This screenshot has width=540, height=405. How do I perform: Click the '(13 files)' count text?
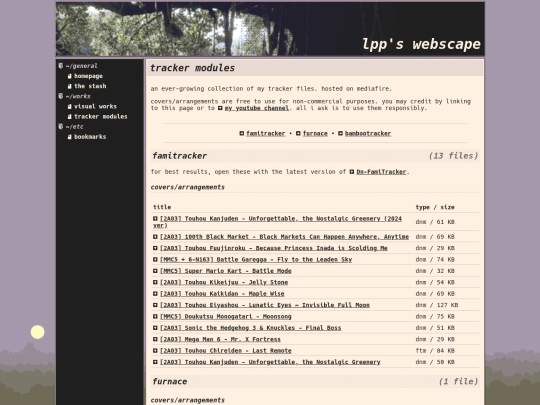tap(453, 156)
